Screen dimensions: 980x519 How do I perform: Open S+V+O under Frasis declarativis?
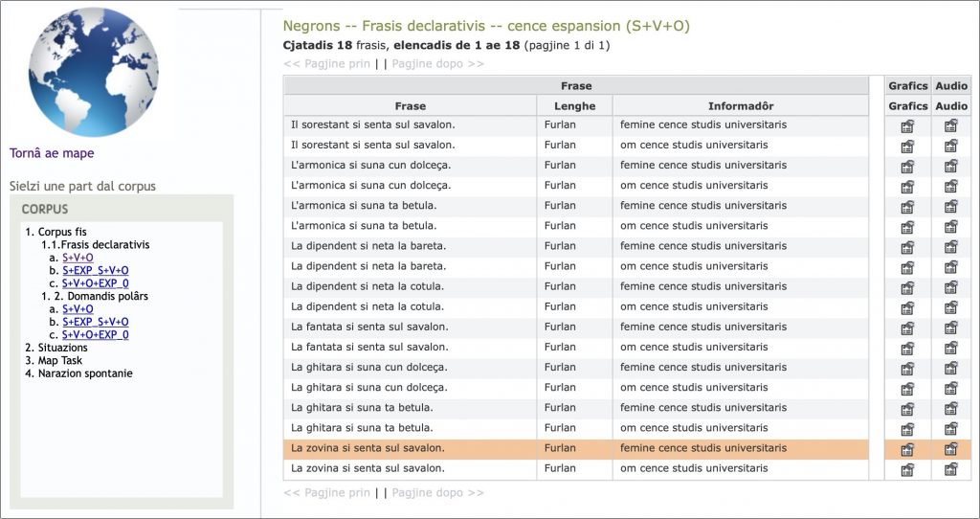(x=78, y=258)
